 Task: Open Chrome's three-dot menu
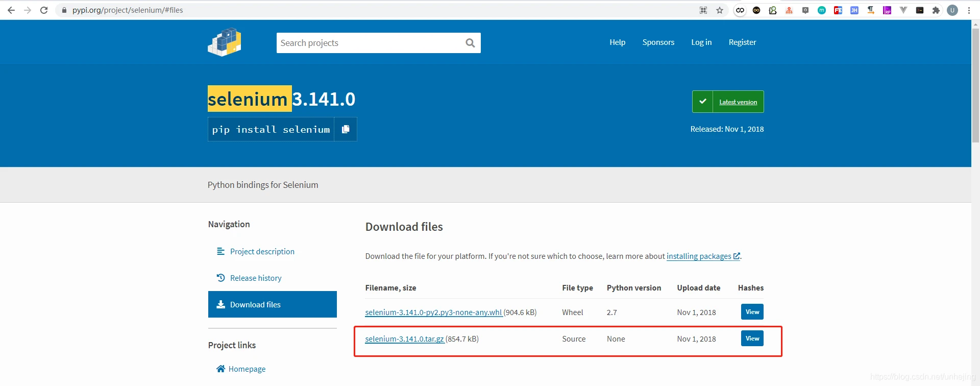point(969,10)
